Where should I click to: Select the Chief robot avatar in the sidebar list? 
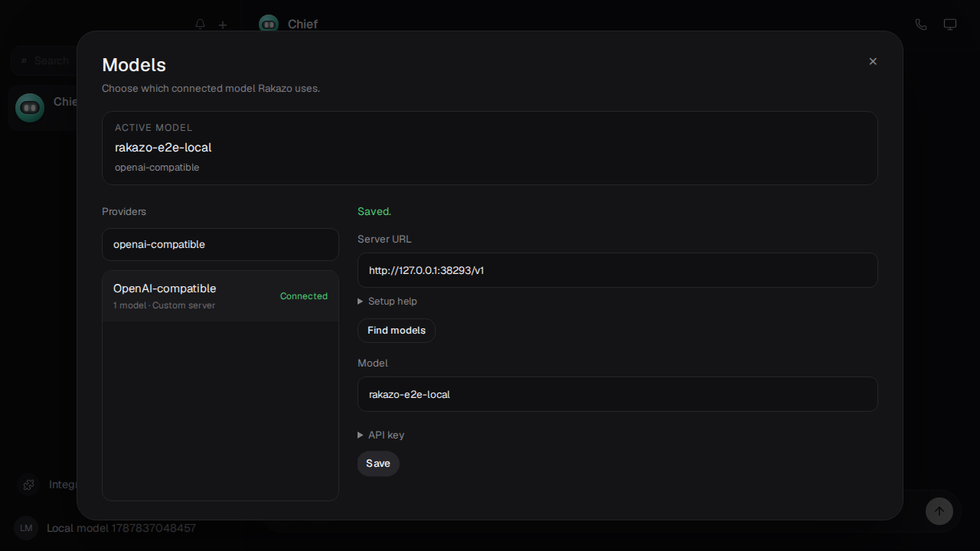(x=30, y=108)
